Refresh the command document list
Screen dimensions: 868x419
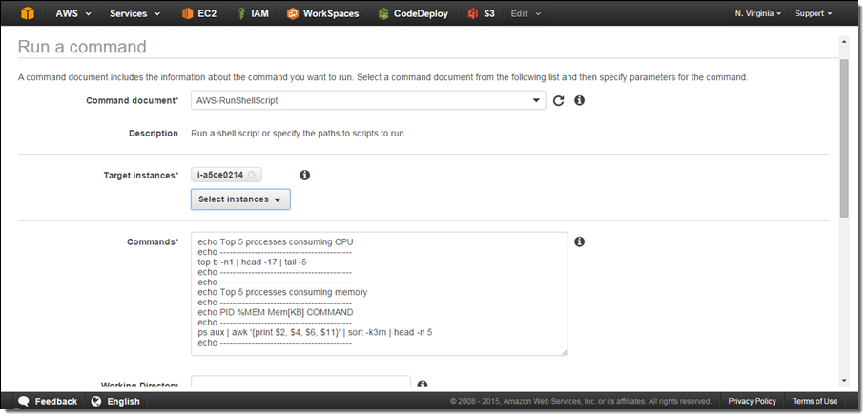559,101
